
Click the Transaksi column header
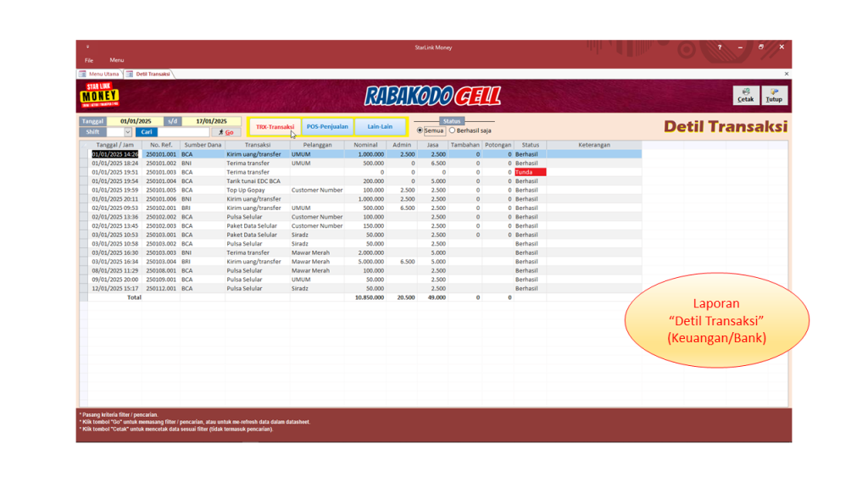click(258, 145)
